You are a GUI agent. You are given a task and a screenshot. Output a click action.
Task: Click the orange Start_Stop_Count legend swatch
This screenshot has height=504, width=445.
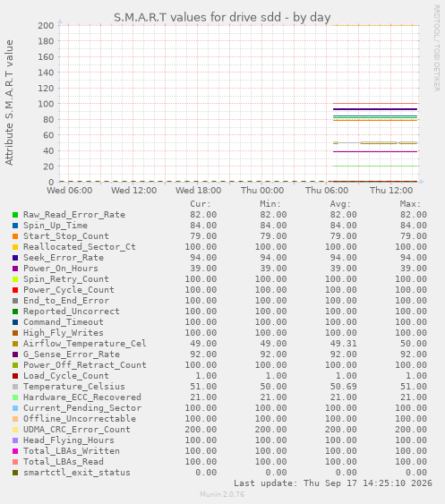(15, 236)
